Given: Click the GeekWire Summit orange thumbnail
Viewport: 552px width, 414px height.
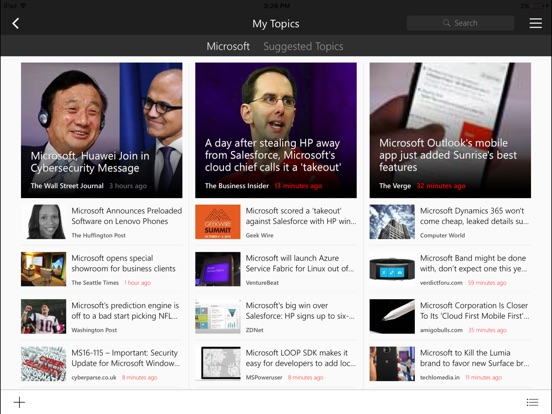Looking at the screenshot, I should click(x=218, y=222).
